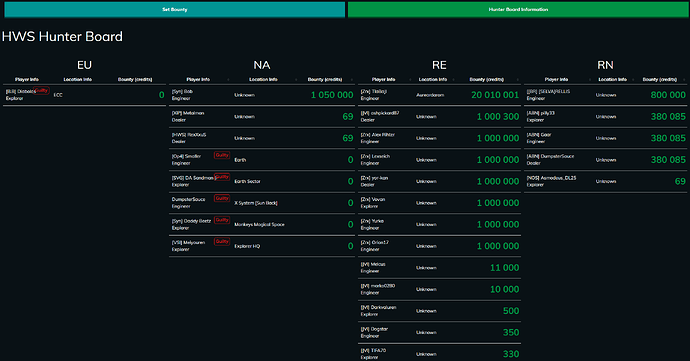Select the 11 000 bounty value
Viewport: 690px width, 361px height.
pos(504,267)
